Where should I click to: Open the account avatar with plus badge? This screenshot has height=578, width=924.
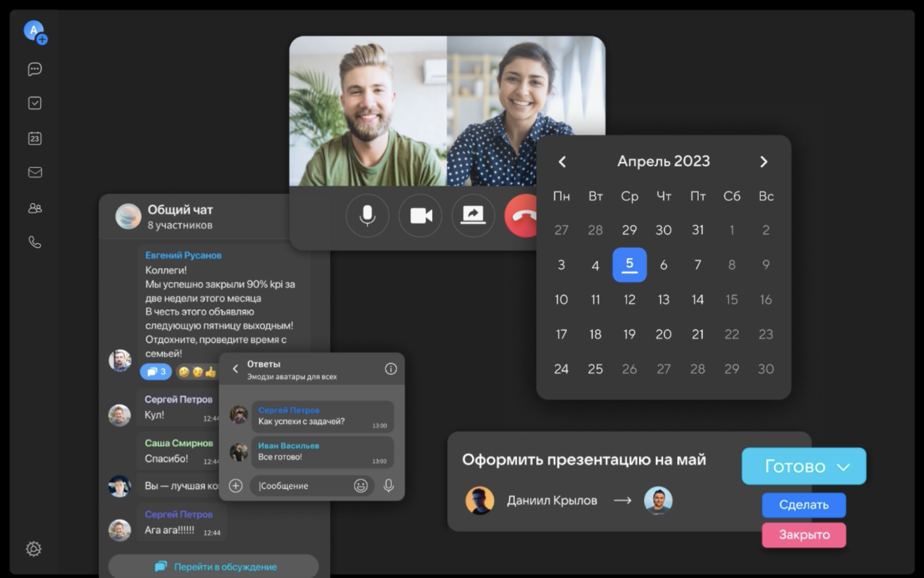pyautogui.click(x=35, y=32)
